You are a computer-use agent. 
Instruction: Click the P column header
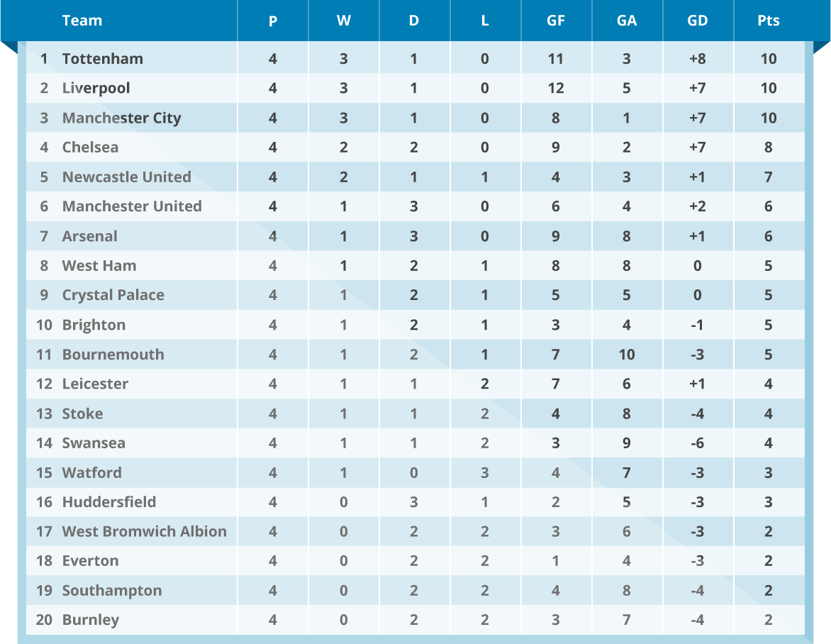click(x=273, y=21)
